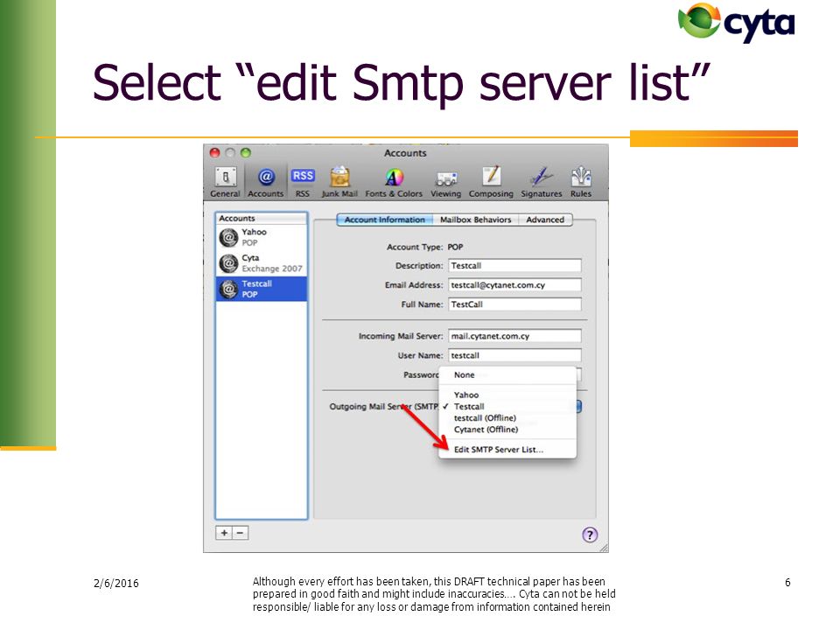
Task: Choose None in SMTP server menu
Action: (507, 375)
